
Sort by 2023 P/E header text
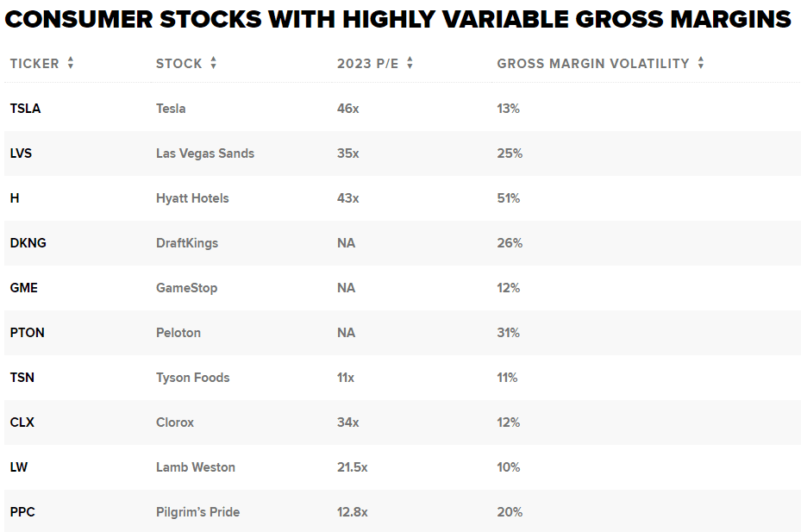click(368, 63)
